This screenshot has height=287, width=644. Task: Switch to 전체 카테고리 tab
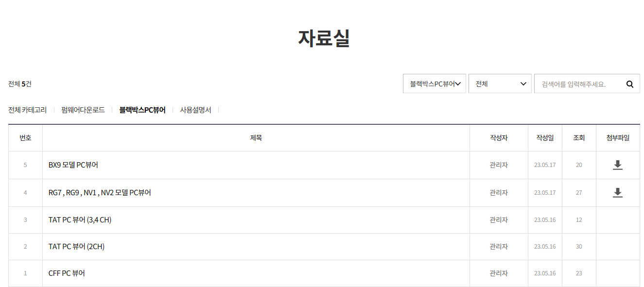point(27,110)
